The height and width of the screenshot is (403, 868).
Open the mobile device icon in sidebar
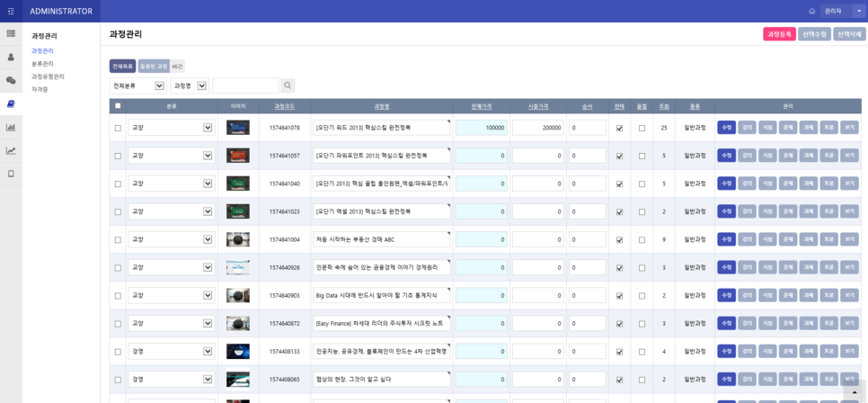pyautogui.click(x=11, y=174)
